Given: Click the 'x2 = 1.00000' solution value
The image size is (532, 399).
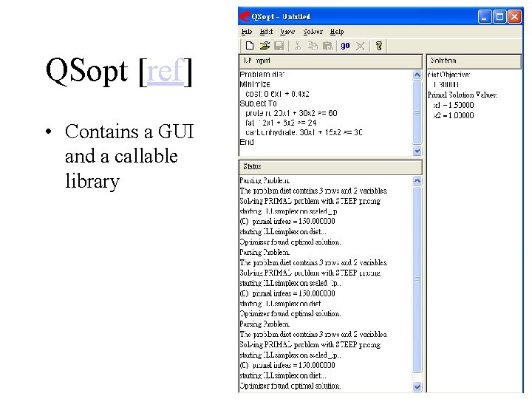Looking at the screenshot, I should coord(454,115).
